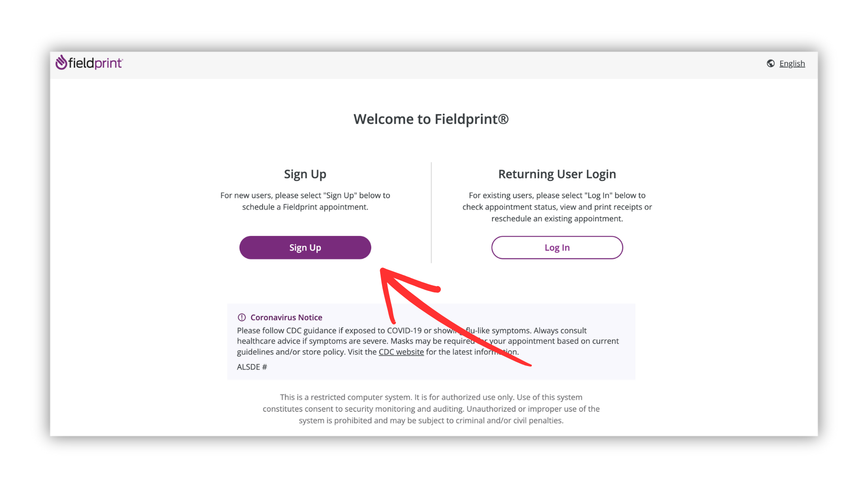The height and width of the screenshot is (488, 868).
Task: Click the Coronavirus Notice title text
Action: pos(286,317)
